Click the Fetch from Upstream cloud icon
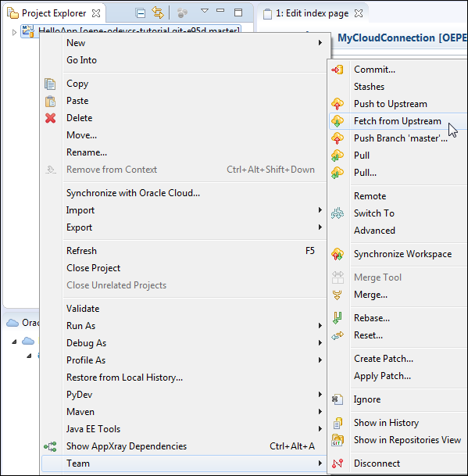This screenshot has width=468, height=476. [x=338, y=121]
